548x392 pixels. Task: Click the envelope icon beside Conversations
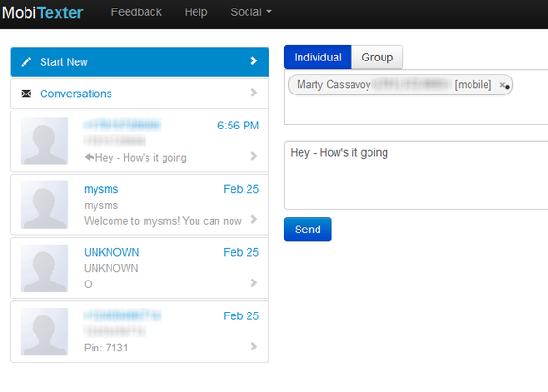click(26, 94)
